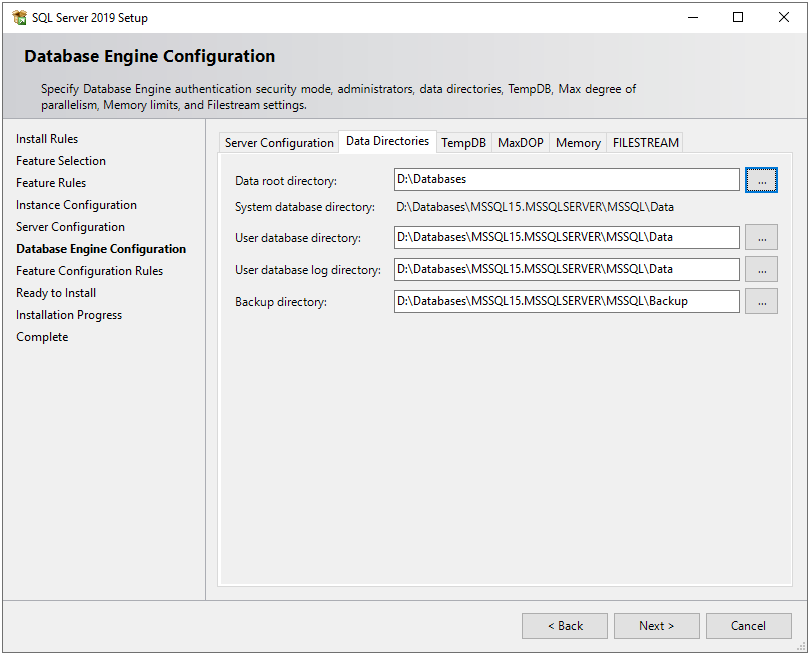Open the TempDB tab
The width and height of the screenshot is (811, 656).
click(x=463, y=143)
